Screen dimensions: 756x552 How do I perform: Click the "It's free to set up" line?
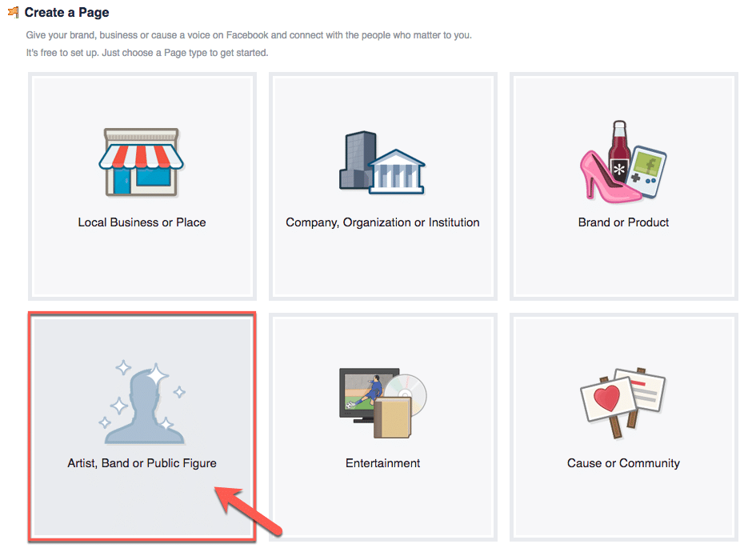point(147,53)
